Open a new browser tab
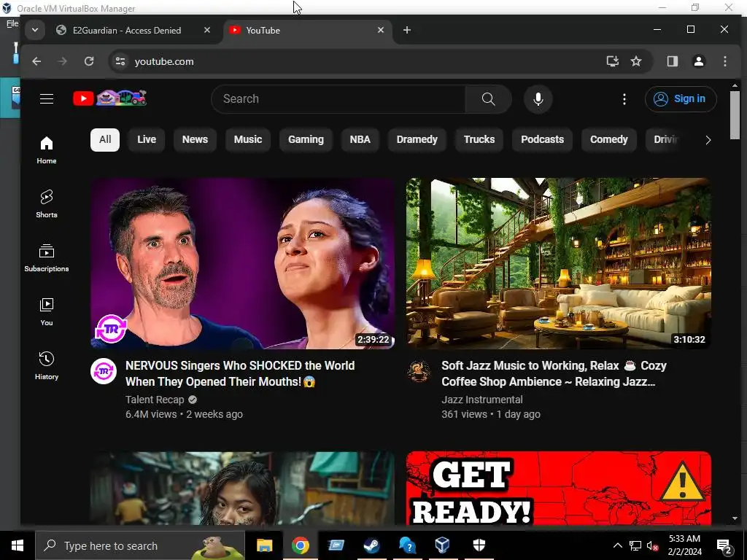 pyautogui.click(x=407, y=30)
